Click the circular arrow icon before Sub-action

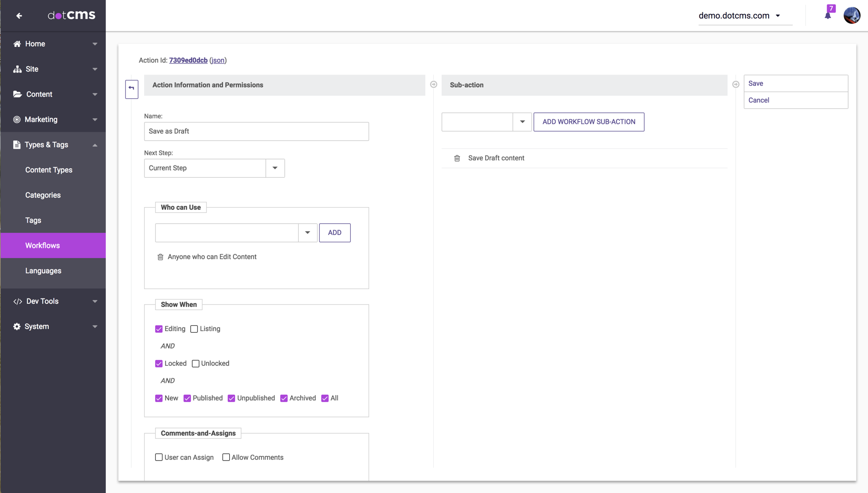pyautogui.click(x=434, y=85)
